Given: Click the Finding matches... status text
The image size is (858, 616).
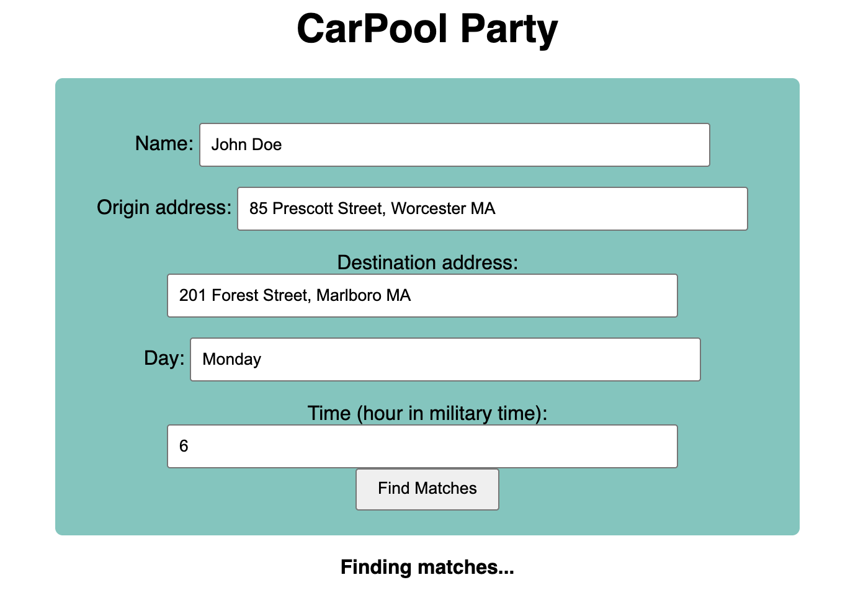Looking at the screenshot, I should [x=427, y=567].
